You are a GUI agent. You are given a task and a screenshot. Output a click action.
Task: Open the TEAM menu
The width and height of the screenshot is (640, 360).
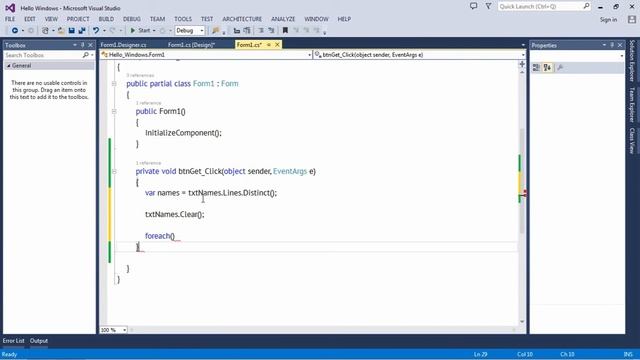157,19
